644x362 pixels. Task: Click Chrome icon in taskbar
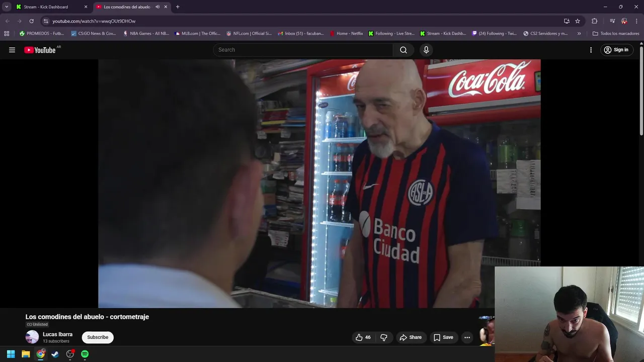40,354
